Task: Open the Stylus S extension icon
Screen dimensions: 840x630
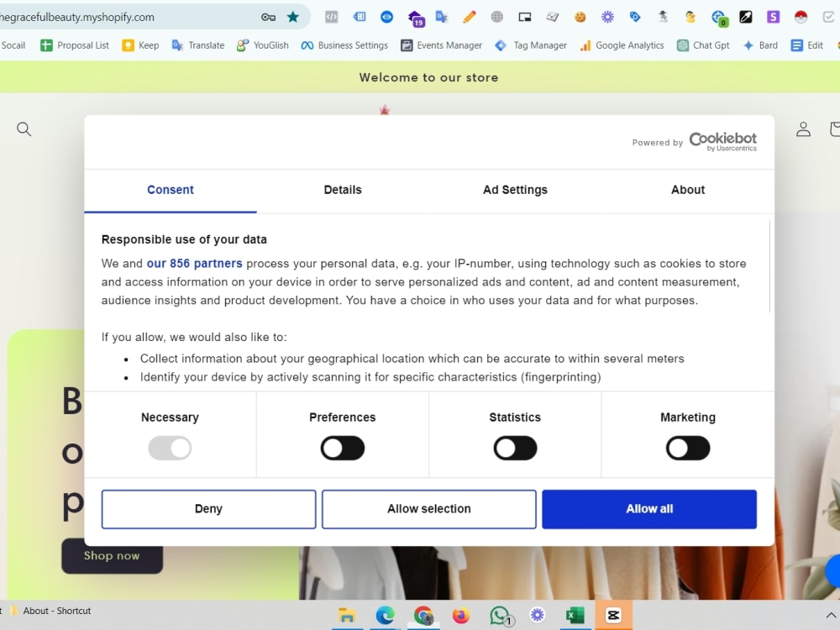Action: coord(774,17)
